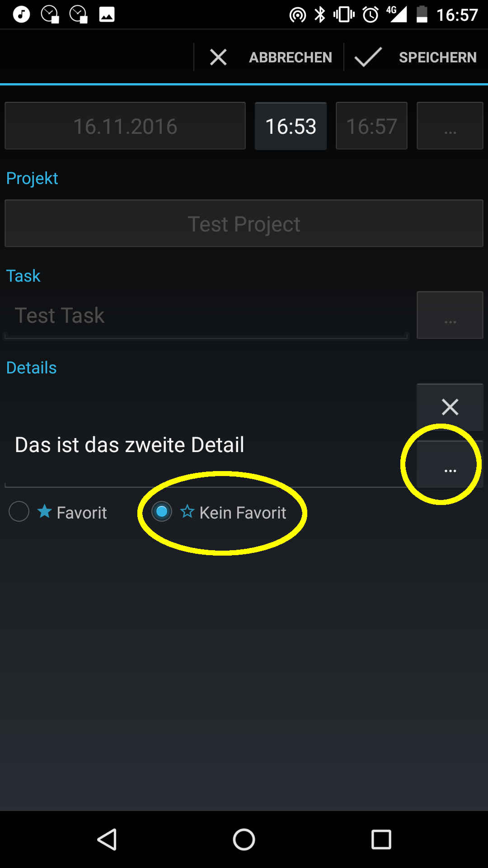Open the Test Project selector

[x=244, y=223]
